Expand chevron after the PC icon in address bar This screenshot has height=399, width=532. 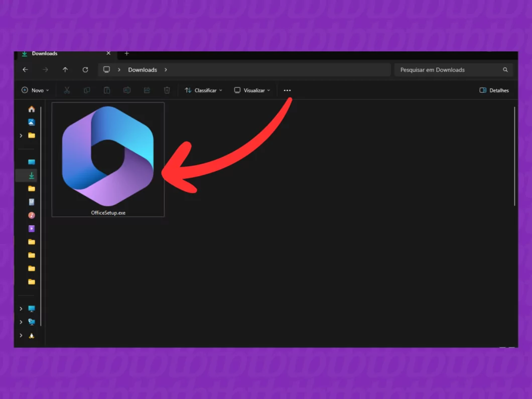[119, 70]
